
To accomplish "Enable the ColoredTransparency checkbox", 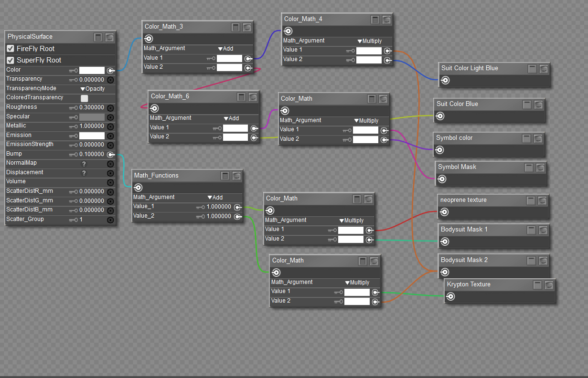I will (x=84, y=98).
